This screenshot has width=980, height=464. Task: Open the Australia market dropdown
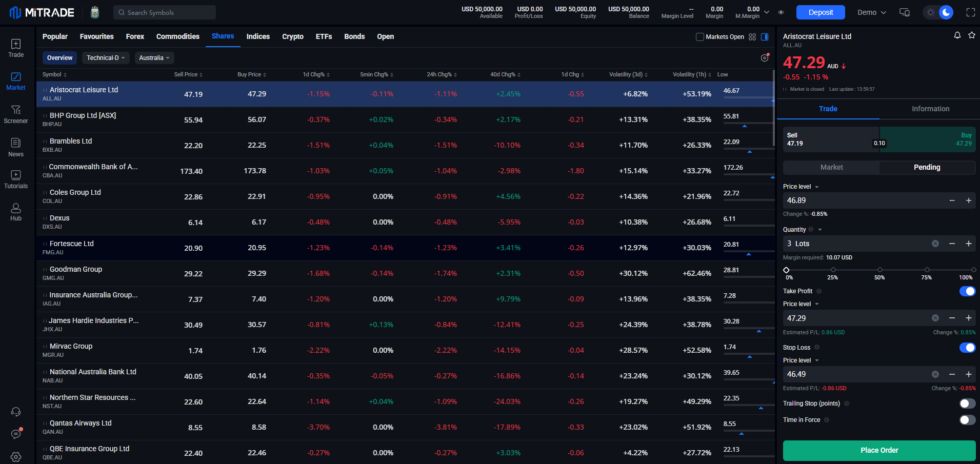154,57
